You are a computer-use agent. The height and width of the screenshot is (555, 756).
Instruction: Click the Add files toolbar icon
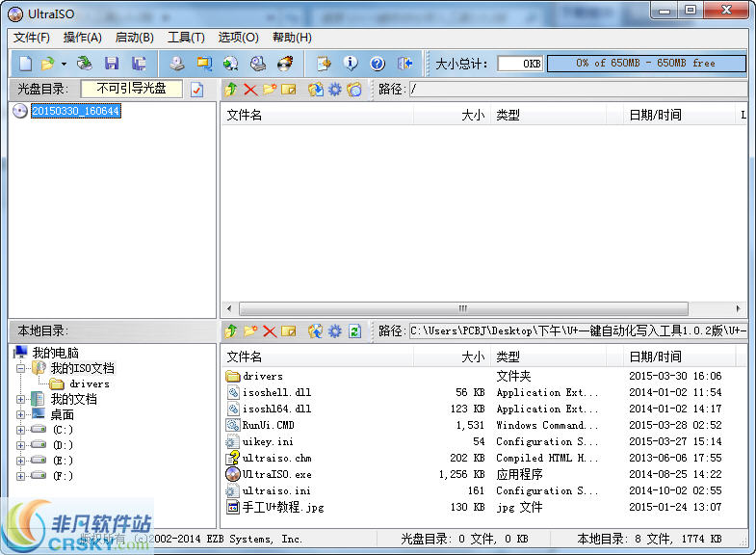coord(324,64)
